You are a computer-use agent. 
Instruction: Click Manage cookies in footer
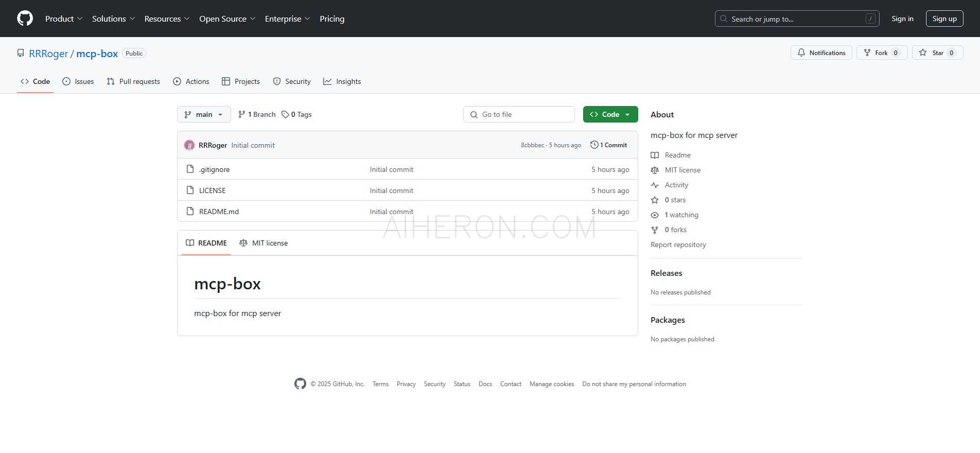552,384
